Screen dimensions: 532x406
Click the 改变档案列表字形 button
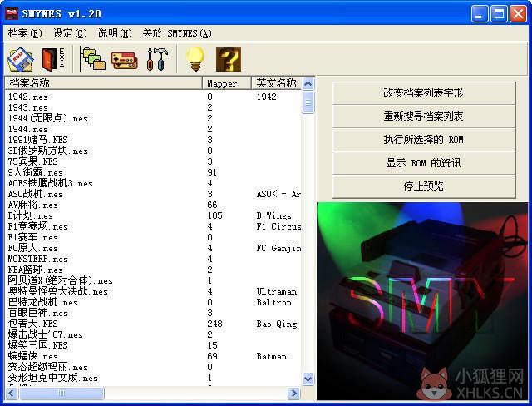coord(423,93)
